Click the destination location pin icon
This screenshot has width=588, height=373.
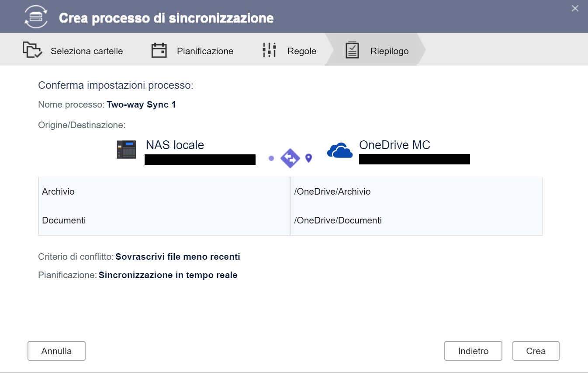point(308,158)
